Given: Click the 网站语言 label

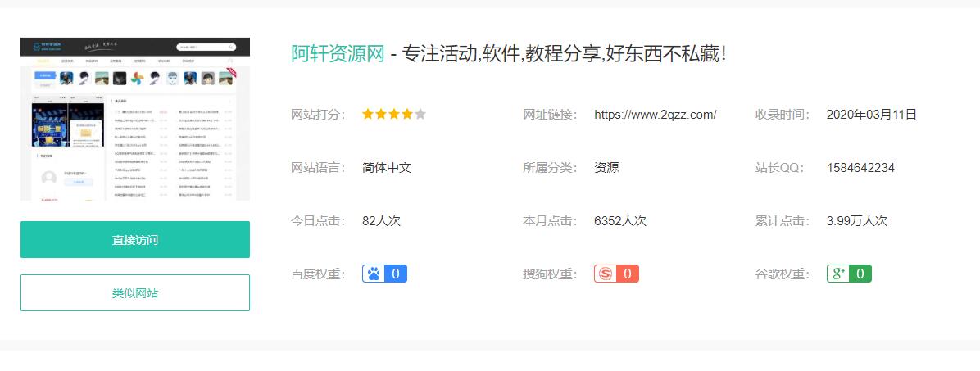Looking at the screenshot, I should [x=318, y=168].
